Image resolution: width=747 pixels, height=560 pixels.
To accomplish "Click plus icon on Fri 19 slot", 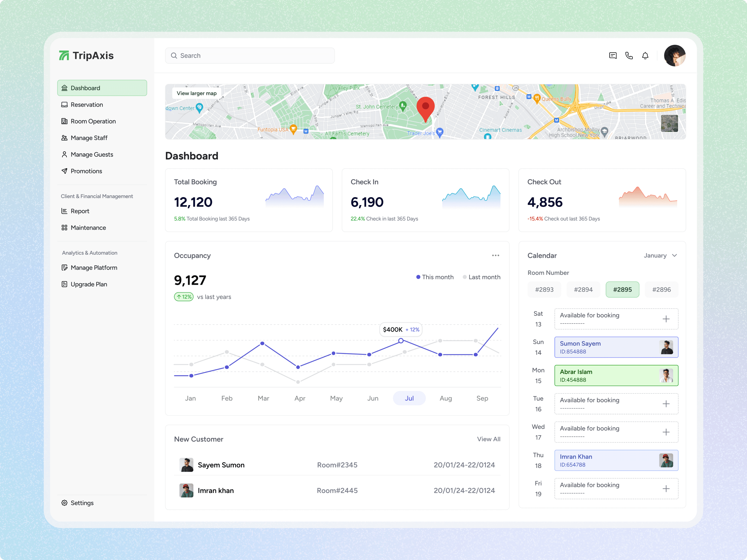I will click(x=666, y=488).
